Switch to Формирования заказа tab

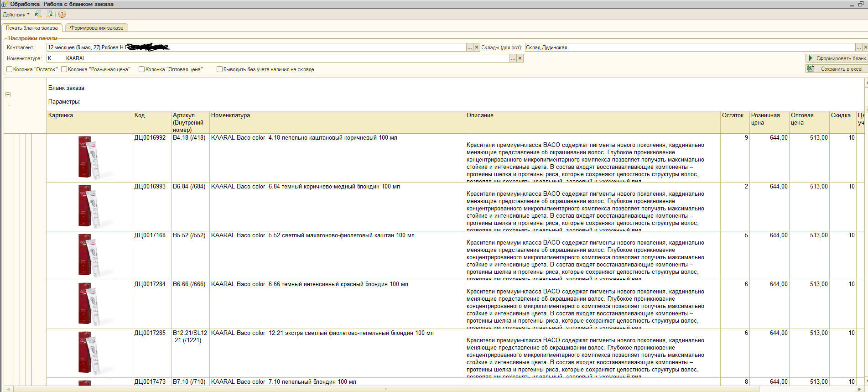(x=96, y=28)
